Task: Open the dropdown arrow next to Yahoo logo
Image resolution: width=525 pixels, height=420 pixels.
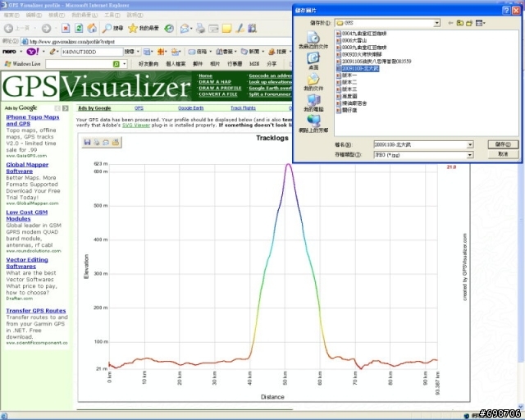Action: click(x=43, y=52)
